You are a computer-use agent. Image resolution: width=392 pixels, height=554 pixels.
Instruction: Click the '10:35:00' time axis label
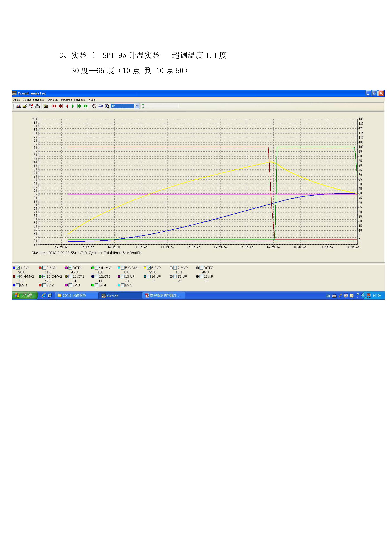pos(273,247)
